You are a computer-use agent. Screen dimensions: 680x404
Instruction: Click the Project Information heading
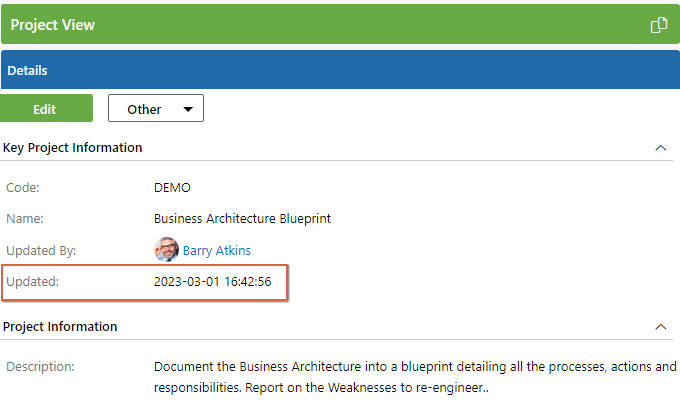tap(60, 326)
